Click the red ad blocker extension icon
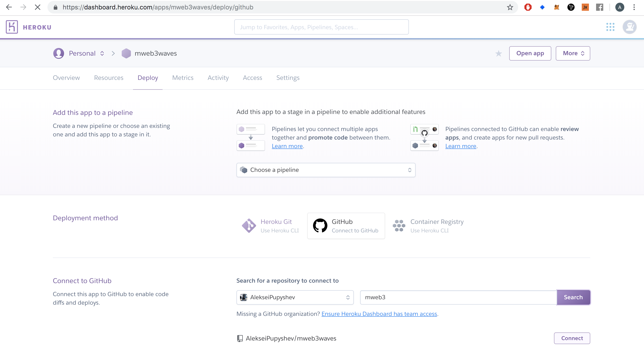 (x=528, y=7)
